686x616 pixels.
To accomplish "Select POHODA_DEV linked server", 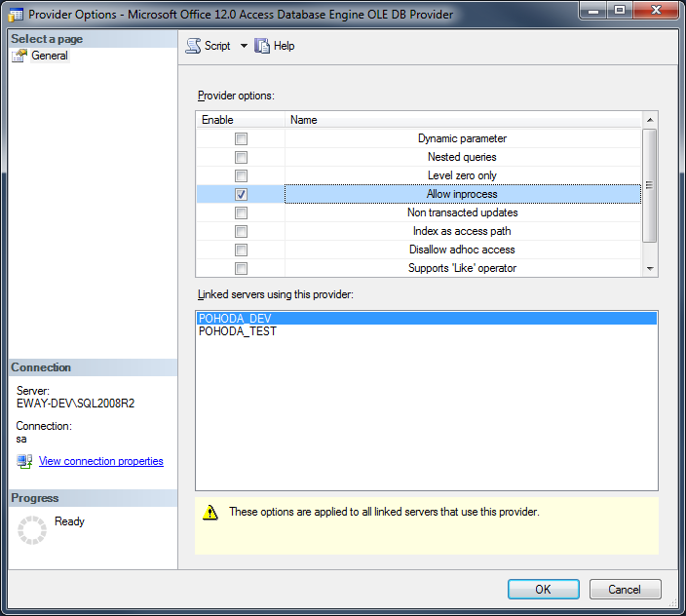I will 427,318.
